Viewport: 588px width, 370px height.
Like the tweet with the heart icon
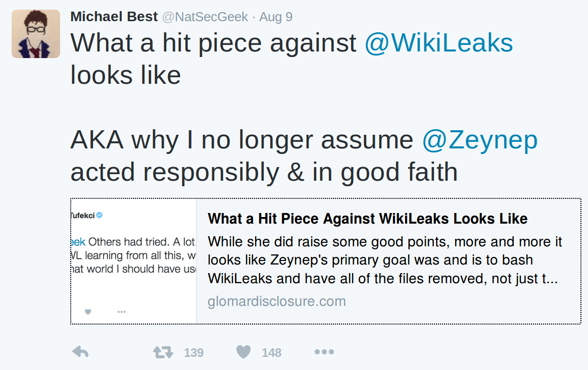point(243,352)
